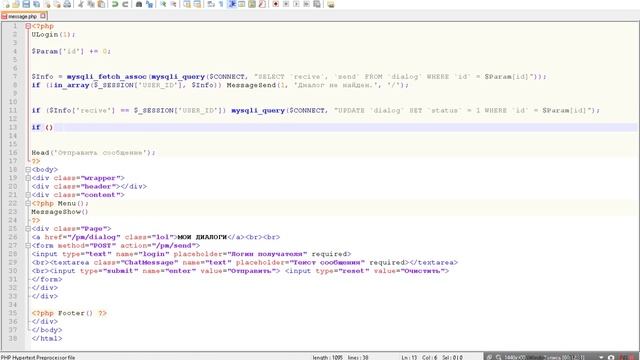Click the Save All toolbar icon
Viewport: 640px width, 360px height.
point(36,4)
